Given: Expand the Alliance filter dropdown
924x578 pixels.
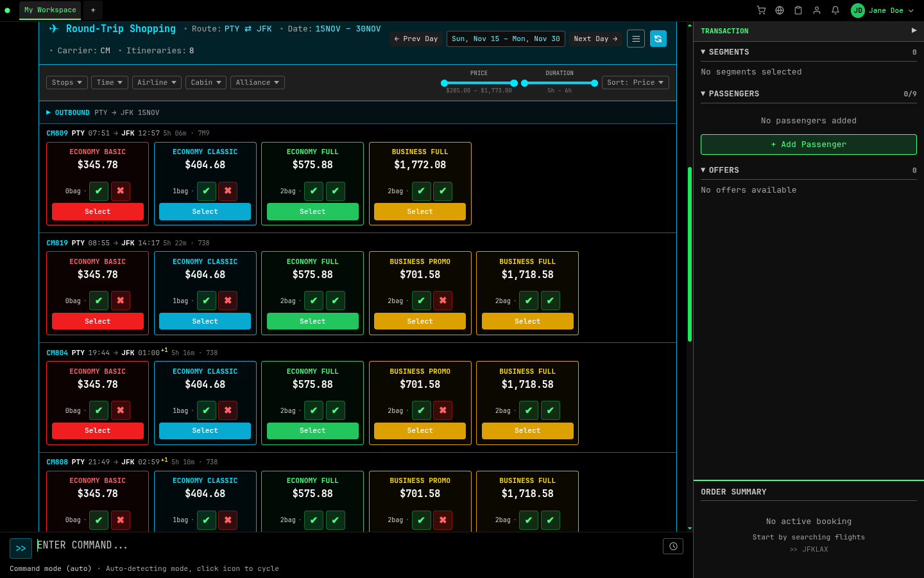Looking at the screenshot, I should (x=257, y=82).
